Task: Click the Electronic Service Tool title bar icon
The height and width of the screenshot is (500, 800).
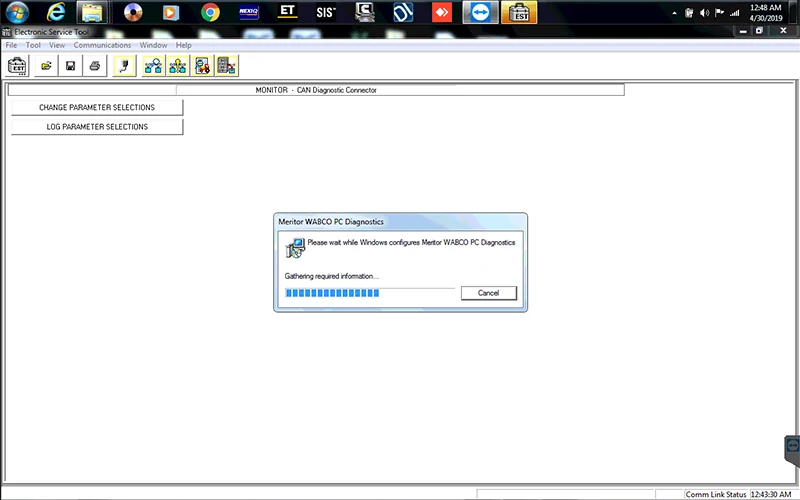Action: 7,32
